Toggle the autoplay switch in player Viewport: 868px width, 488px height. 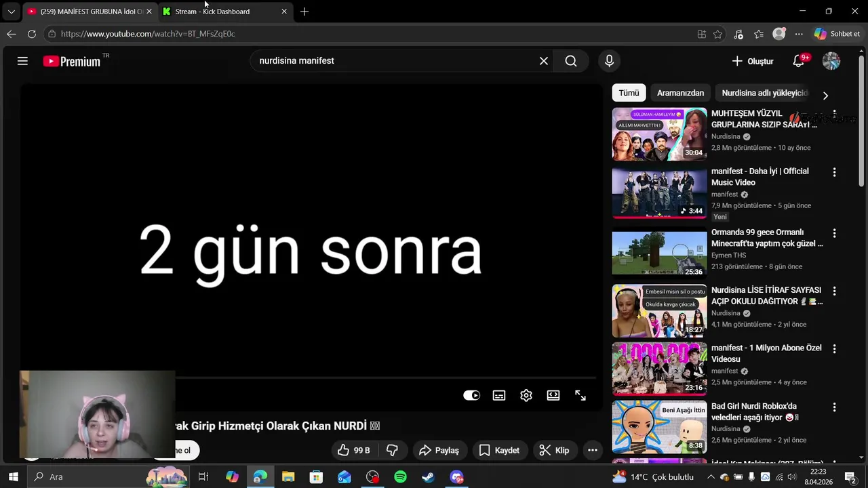[x=472, y=396]
